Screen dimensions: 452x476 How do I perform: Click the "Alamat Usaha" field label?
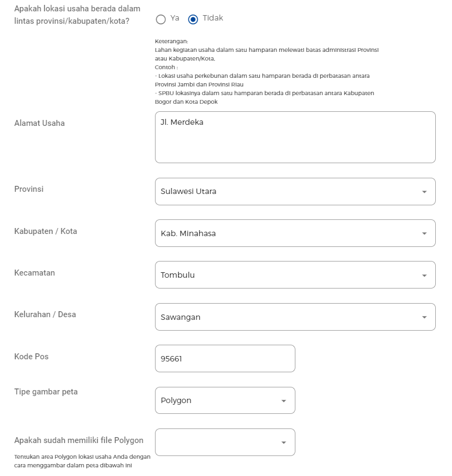coord(39,123)
